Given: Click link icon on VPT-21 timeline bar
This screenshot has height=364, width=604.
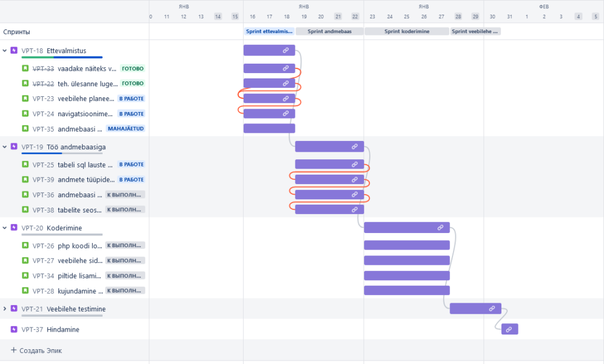Looking at the screenshot, I should click(492, 309).
